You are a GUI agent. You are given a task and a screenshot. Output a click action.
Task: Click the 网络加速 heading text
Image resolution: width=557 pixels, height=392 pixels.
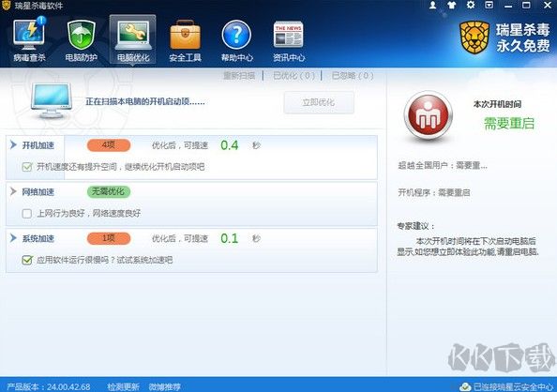(38, 192)
